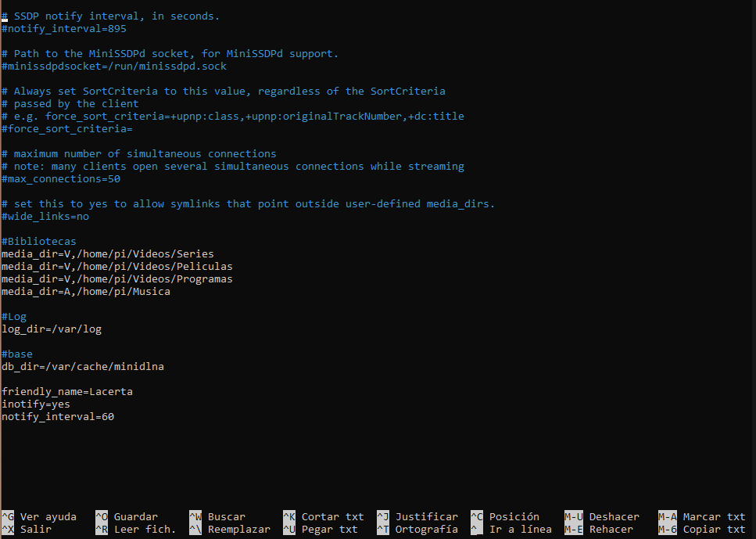Viewport: 756px width, 539px height.
Task: Click the media_dir line for Videos/Peliculas
Action: pos(117,267)
